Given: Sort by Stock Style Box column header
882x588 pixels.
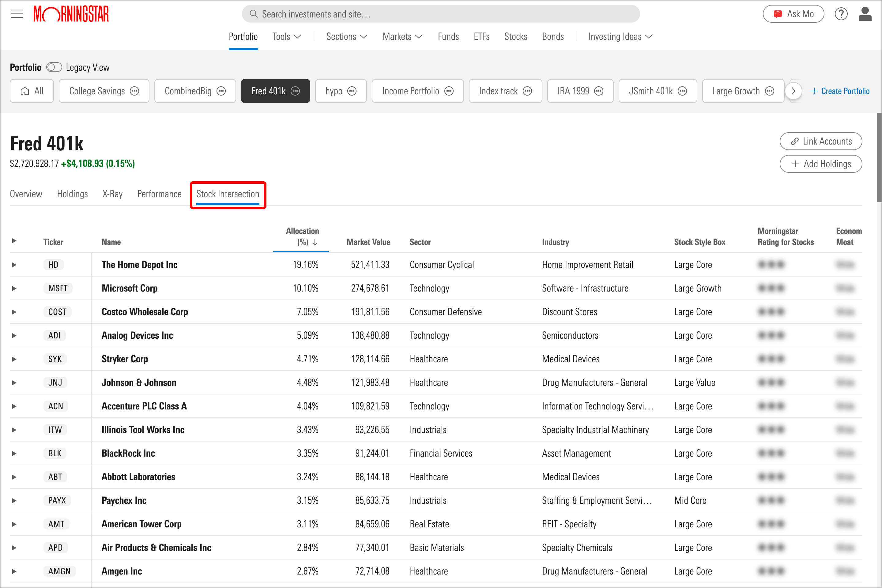Looking at the screenshot, I should 700,242.
